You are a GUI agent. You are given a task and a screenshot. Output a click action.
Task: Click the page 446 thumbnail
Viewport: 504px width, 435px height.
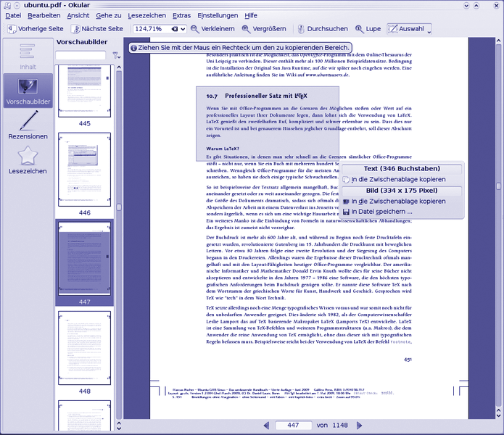(x=84, y=168)
